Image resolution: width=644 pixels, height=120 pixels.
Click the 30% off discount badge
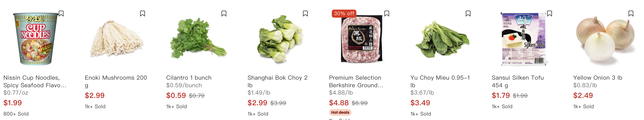coord(344,14)
